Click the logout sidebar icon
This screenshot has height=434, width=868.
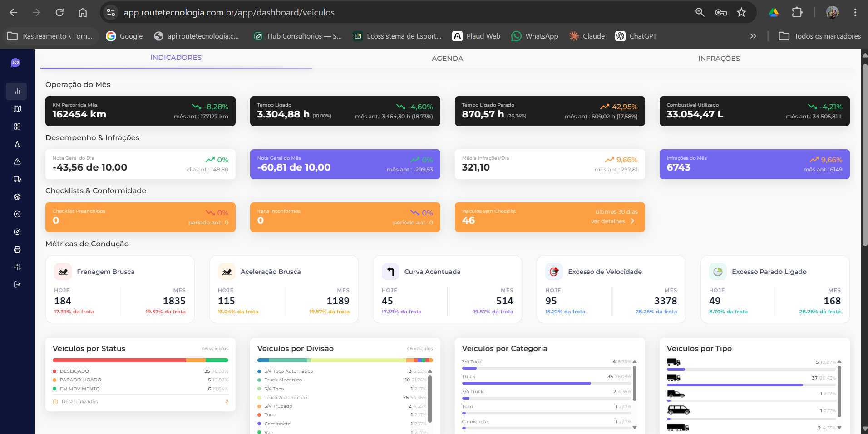coord(17,284)
